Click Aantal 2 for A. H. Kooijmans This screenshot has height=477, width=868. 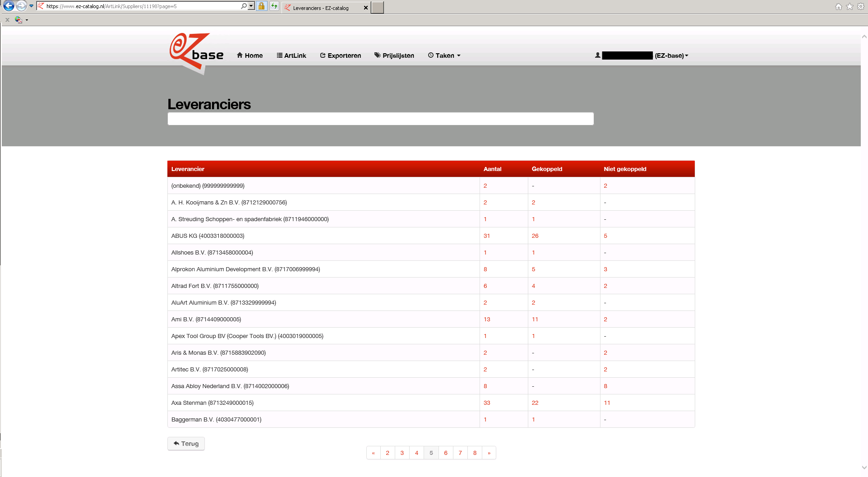tap(485, 203)
